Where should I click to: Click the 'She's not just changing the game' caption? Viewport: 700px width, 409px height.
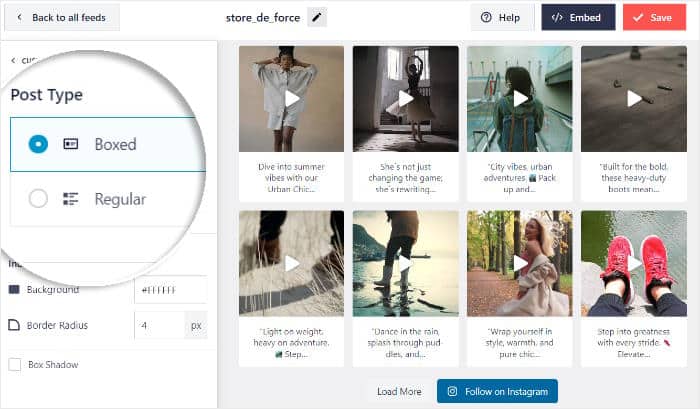coord(405,178)
